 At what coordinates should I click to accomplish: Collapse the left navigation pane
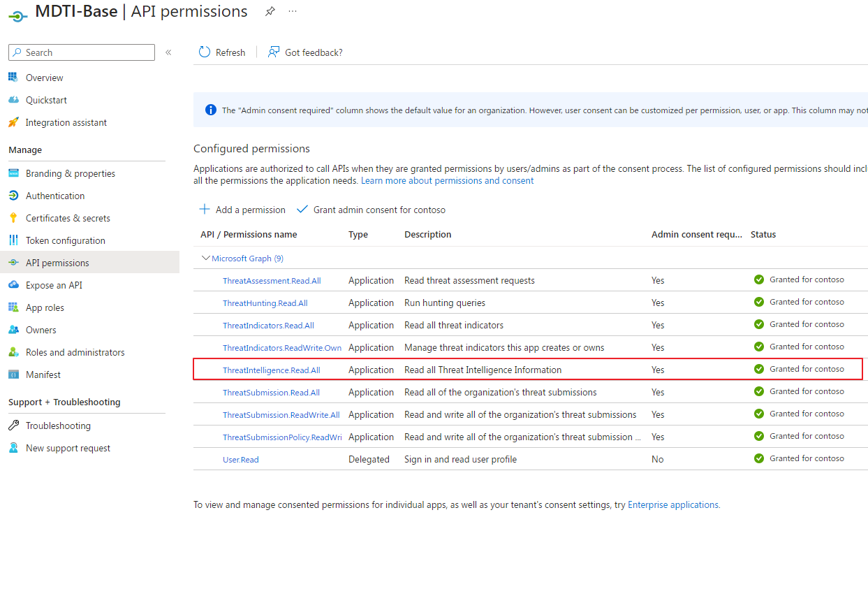click(168, 52)
